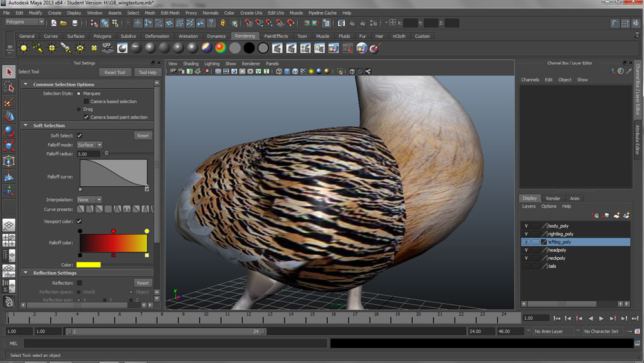Viewport: 644px width, 363px height.
Task: Click the Tool Help button
Action: 147,72
